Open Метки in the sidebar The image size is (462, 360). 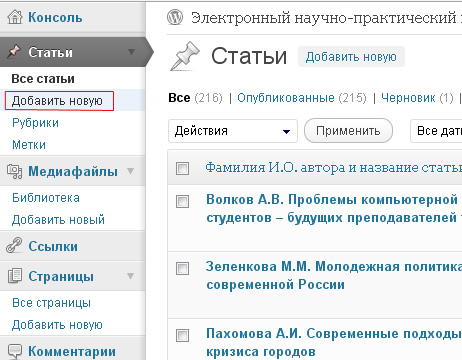[29, 145]
